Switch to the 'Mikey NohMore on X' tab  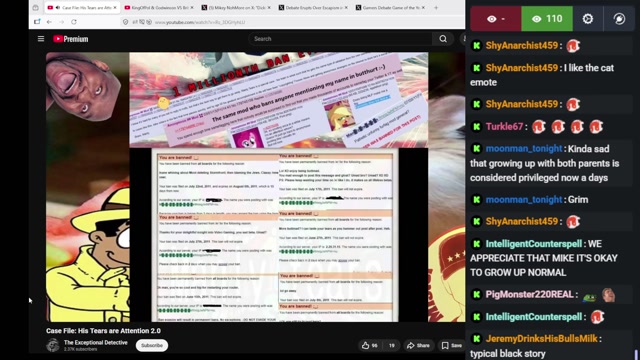point(236,7)
